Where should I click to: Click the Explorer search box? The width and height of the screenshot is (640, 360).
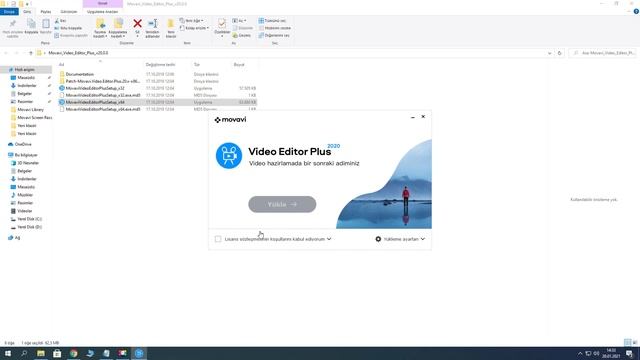(x=603, y=53)
